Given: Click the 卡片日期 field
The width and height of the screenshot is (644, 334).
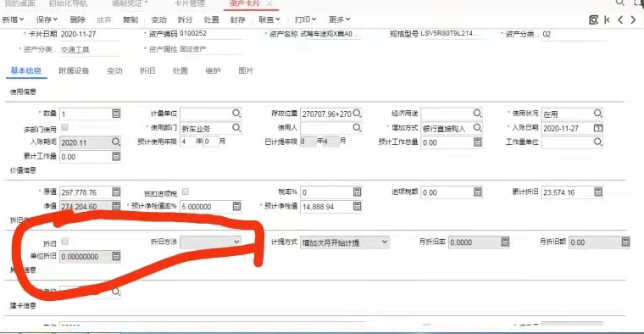Looking at the screenshot, I should click(90, 35).
